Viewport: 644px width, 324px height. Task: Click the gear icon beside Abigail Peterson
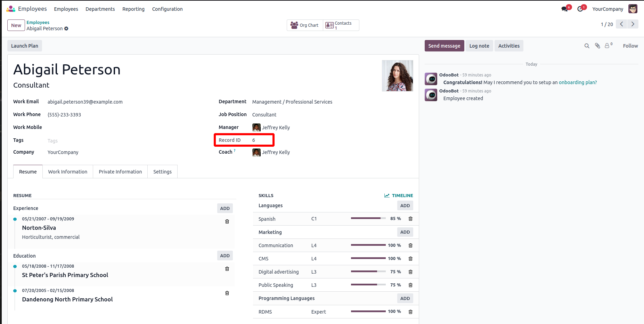pyautogui.click(x=66, y=29)
